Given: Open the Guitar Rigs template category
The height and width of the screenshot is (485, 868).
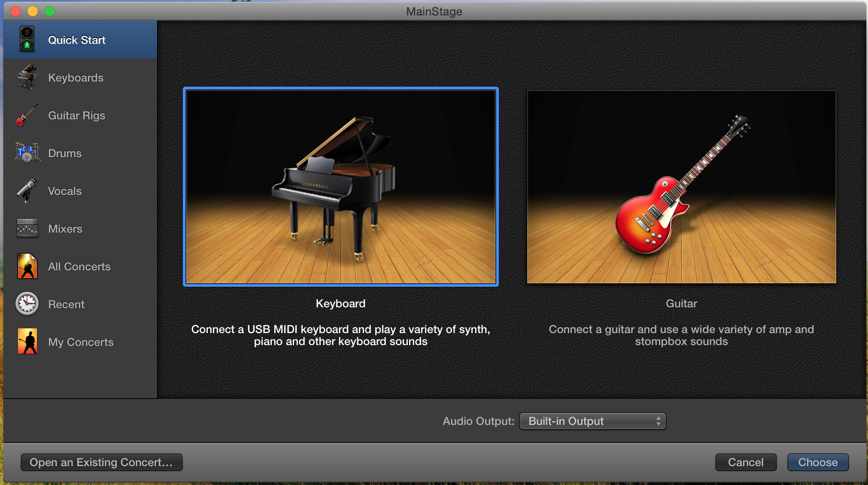Looking at the screenshot, I should tap(80, 115).
